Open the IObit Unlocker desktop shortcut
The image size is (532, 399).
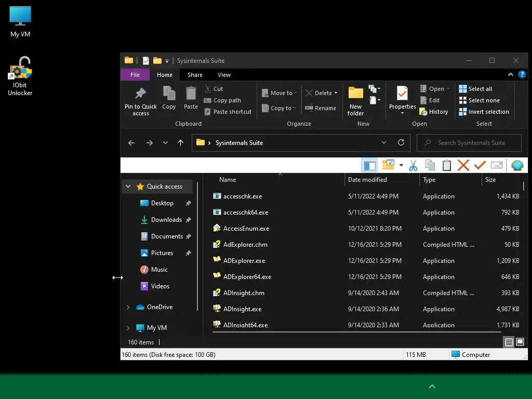coord(20,76)
